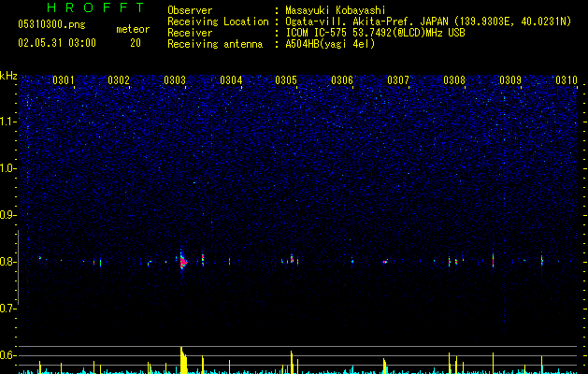Click the Receiving antenna label
Image resolution: width=588 pixels, height=374 pixels.
tap(215, 44)
